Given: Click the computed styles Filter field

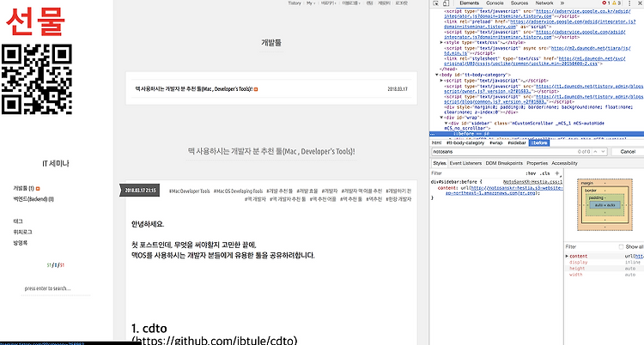Looking at the screenshot, I should click(x=590, y=247).
